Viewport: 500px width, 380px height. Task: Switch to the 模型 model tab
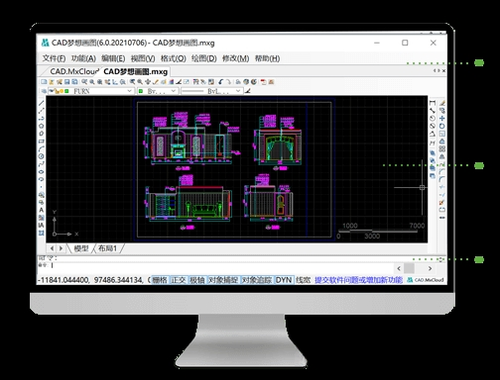[x=81, y=248]
